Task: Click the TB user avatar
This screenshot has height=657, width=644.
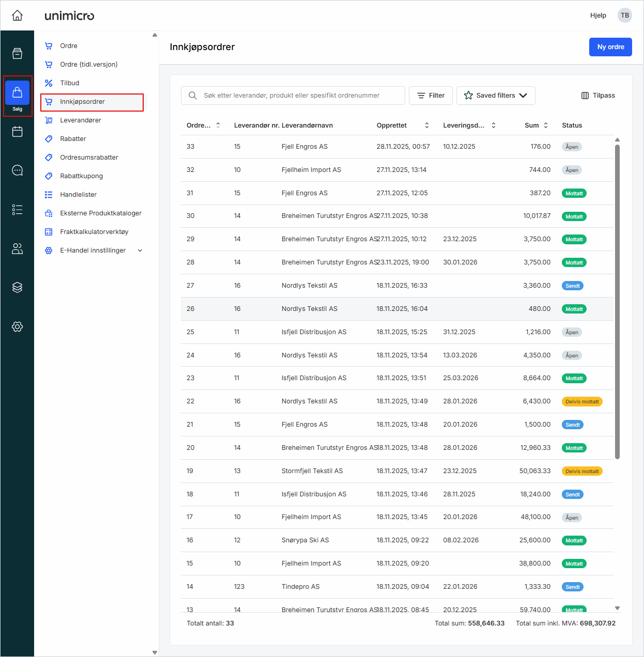Action: (x=625, y=15)
